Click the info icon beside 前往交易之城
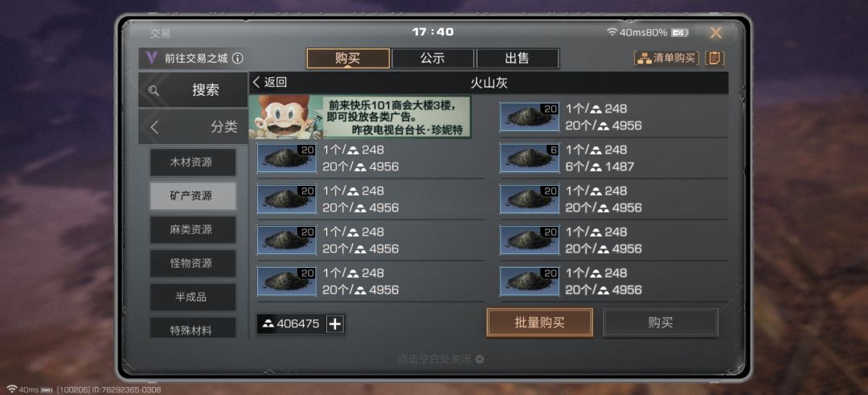The width and height of the screenshot is (868, 395). click(x=237, y=58)
